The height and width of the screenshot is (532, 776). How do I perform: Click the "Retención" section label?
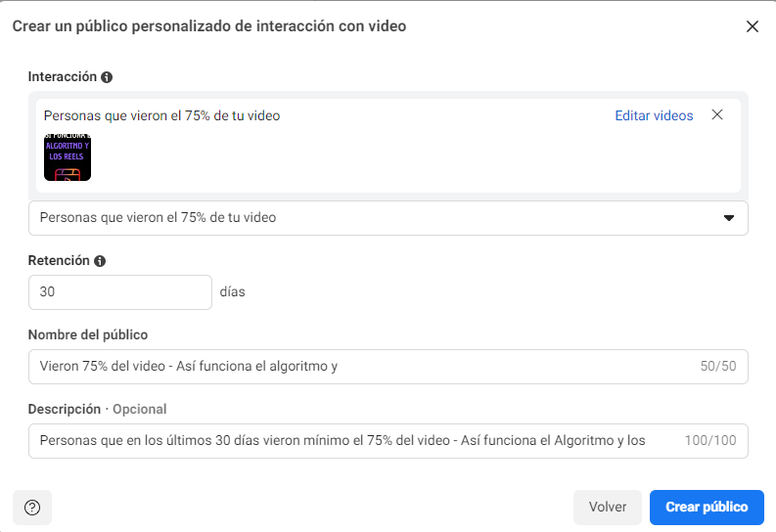coord(59,261)
